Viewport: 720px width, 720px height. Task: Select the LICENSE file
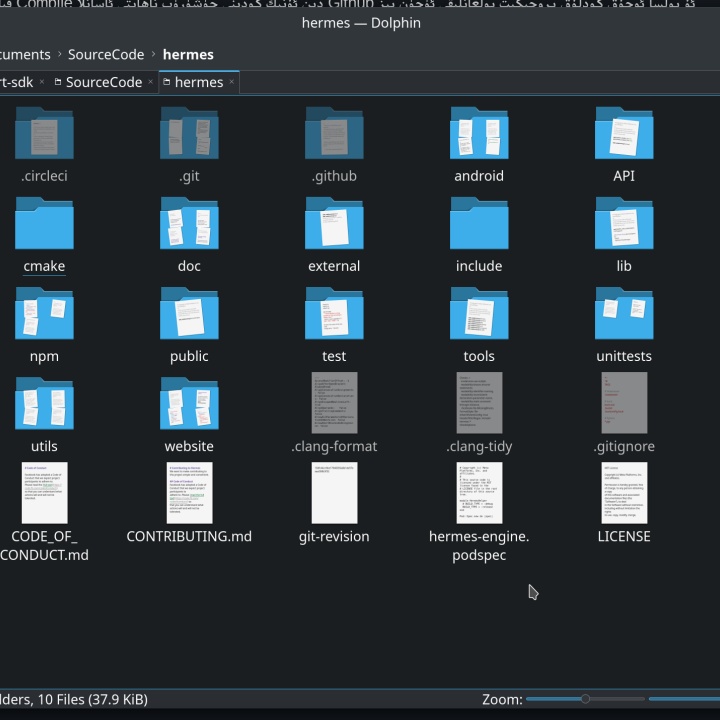pos(624,493)
